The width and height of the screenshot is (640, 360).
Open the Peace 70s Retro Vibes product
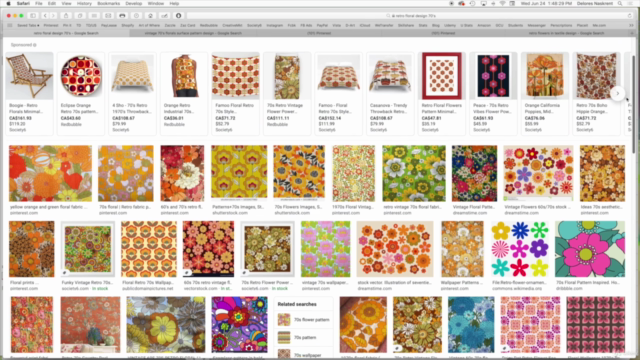[493, 93]
